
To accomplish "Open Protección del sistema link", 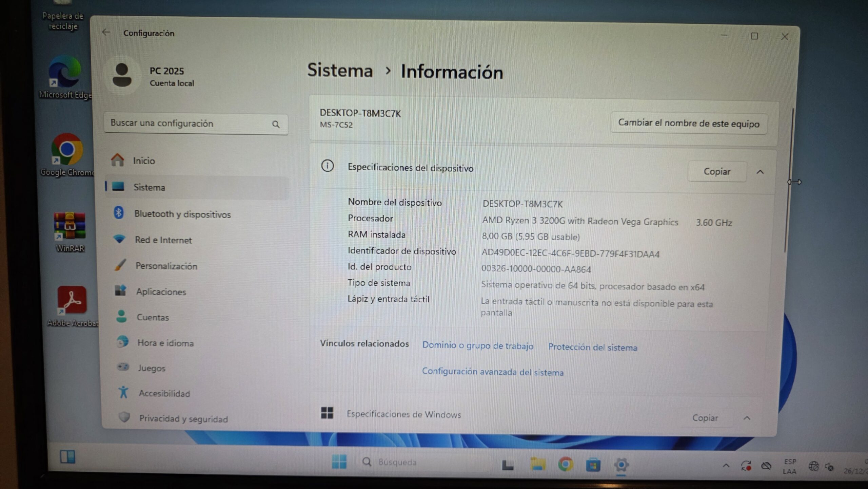I will (592, 347).
